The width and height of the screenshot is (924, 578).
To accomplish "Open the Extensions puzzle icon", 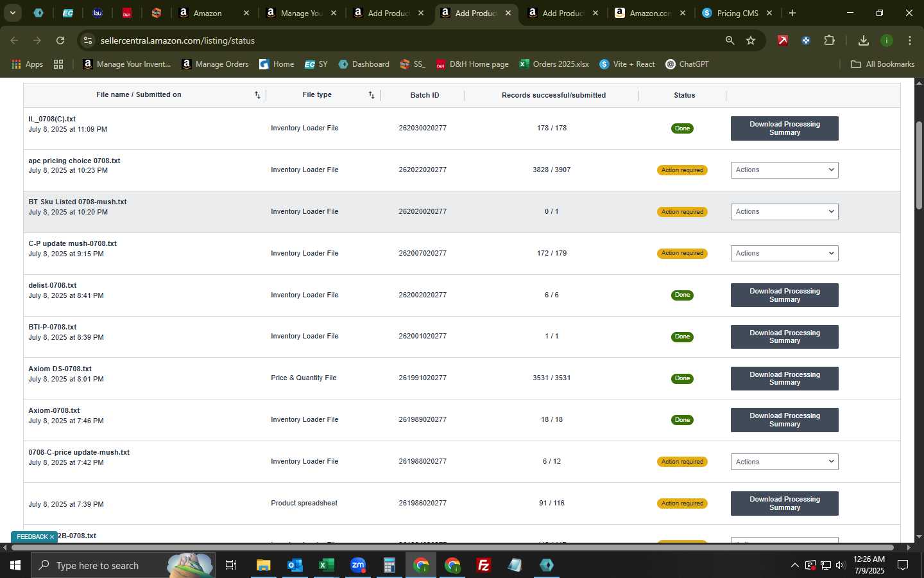I will point(829,40).
